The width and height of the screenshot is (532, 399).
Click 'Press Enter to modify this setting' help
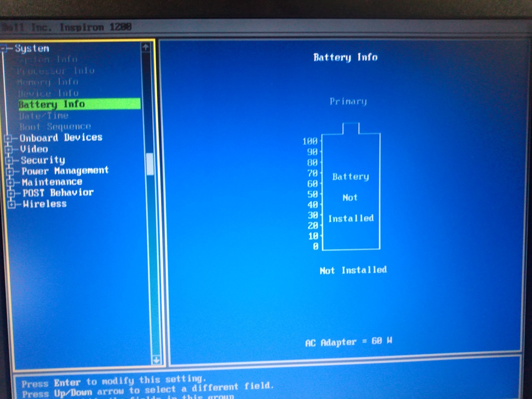coord(114,381)
